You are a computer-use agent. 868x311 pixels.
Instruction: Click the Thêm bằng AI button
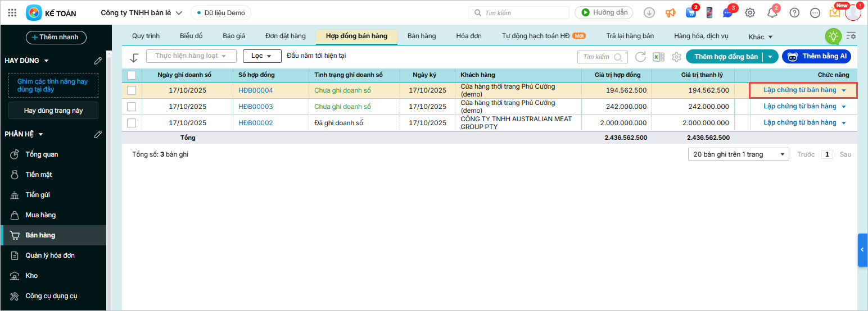816,56
